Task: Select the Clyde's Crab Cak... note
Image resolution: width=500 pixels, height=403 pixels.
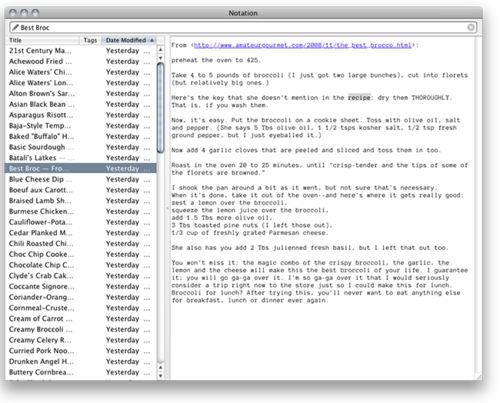Action: pos(81,276)
